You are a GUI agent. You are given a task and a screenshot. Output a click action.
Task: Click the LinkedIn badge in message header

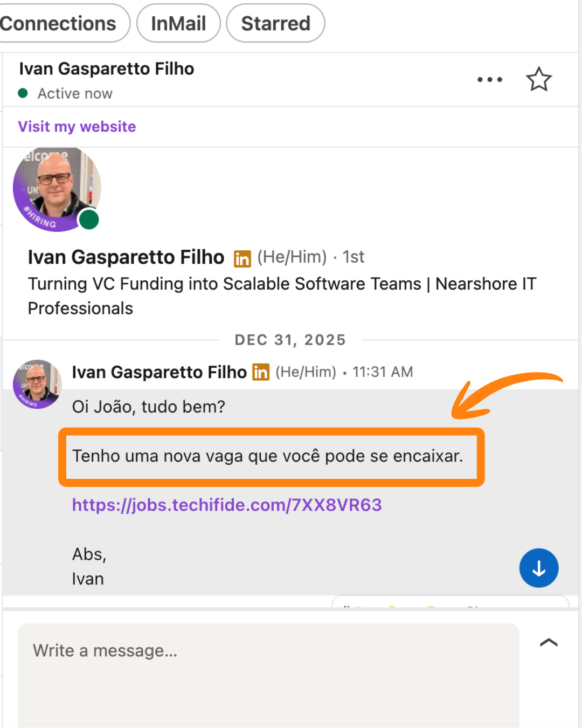pos(261,372)
